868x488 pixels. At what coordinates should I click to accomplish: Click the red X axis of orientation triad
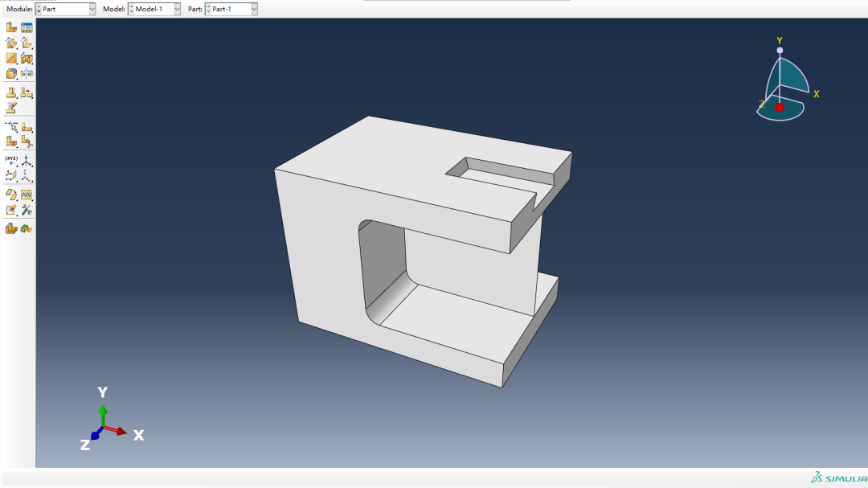click(x=117, y=430)
